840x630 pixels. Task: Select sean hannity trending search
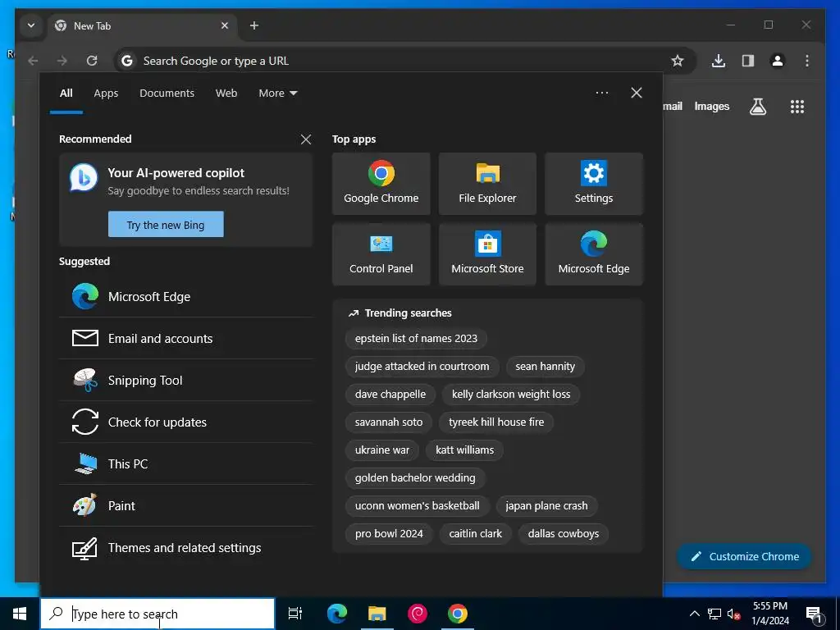[x=545, y=367]
